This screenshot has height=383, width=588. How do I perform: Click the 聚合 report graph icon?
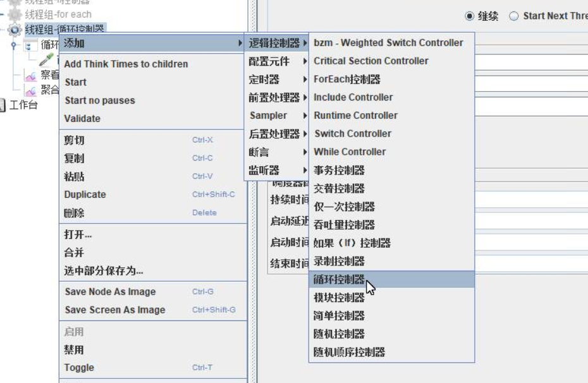coord(30,90)
